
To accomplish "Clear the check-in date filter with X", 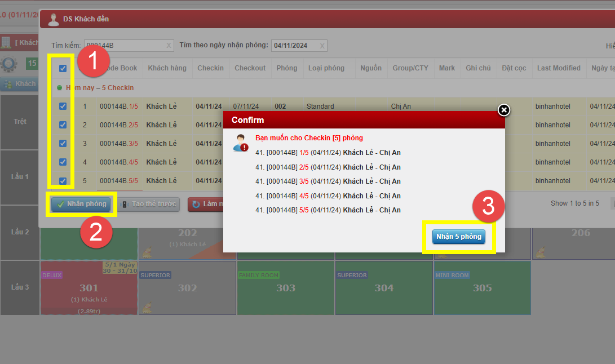I will click(x=322, y=46).
